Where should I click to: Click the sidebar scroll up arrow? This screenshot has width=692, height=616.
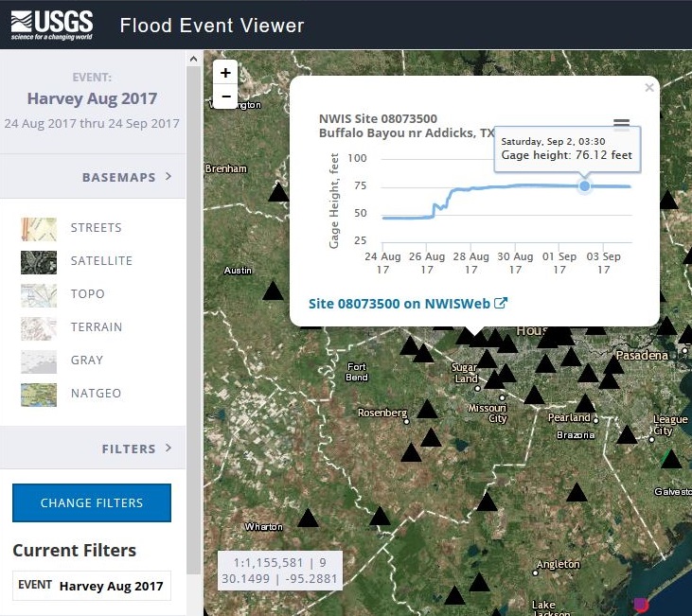point(193,59)
